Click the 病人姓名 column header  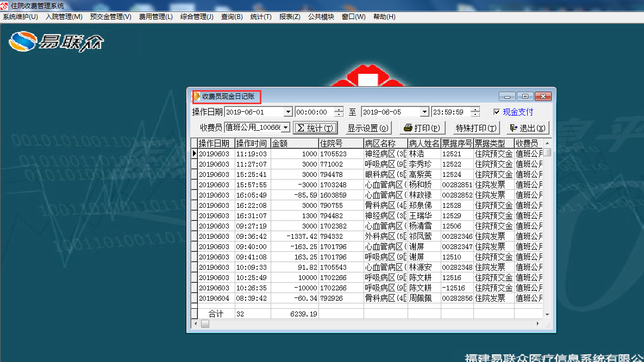(x=424, y=143)
